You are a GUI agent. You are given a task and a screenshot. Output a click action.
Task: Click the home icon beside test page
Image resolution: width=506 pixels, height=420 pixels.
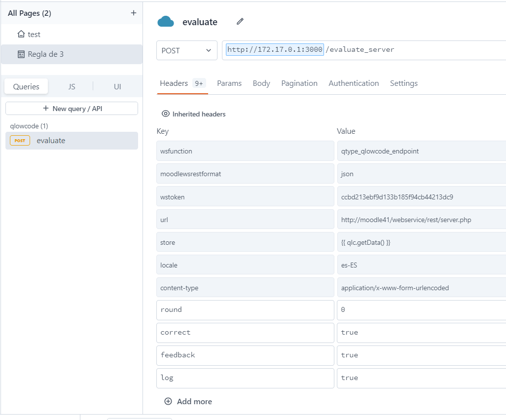point(21,34)
